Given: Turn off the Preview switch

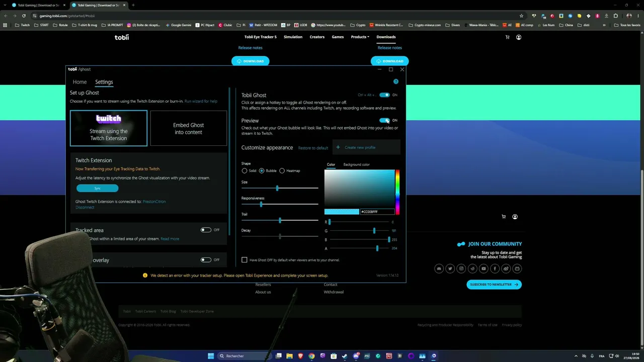Looking at the screenshot, I should [384, 120].
